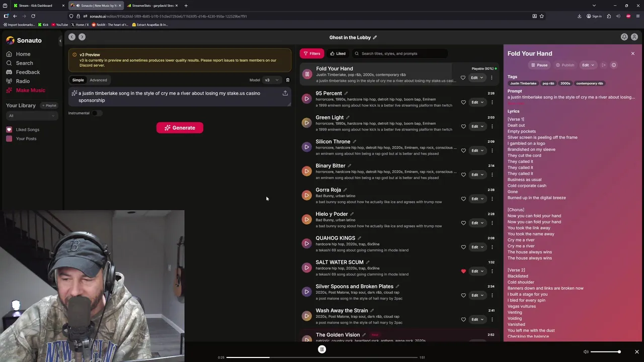644x362 pixels.
Task: Like the Gorra Roja song
Action: (x=463, y=199)
